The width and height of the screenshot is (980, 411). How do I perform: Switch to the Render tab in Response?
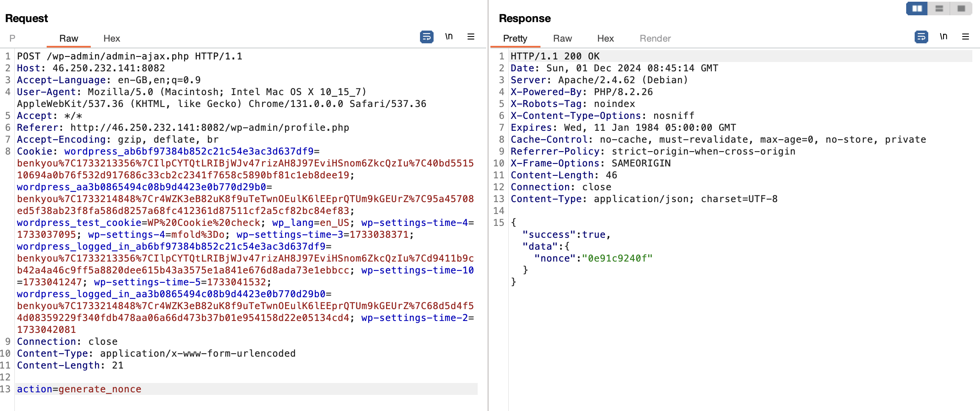(x=655, y=38)
